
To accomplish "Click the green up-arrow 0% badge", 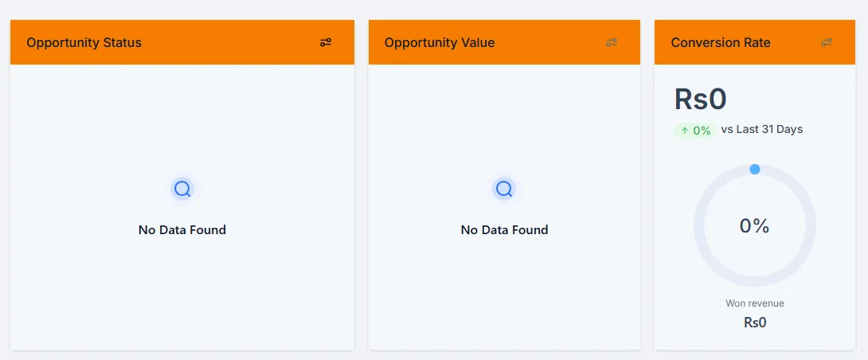I will click(x=695, y=130).
